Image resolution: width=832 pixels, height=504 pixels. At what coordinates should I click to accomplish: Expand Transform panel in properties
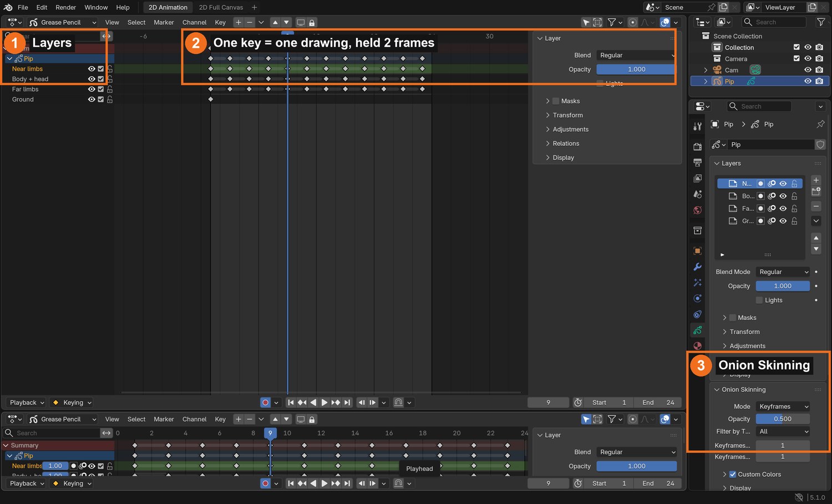tap(745, 332)
